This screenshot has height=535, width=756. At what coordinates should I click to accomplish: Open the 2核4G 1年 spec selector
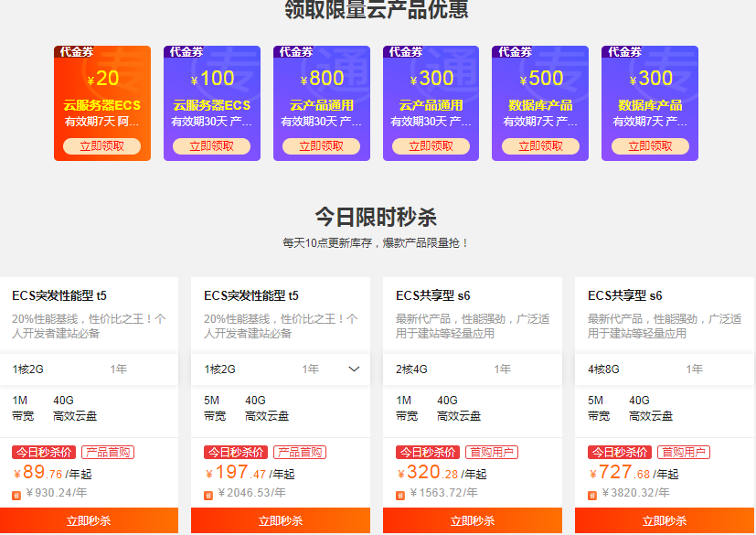pyautogui.click(x=473, y=369)
